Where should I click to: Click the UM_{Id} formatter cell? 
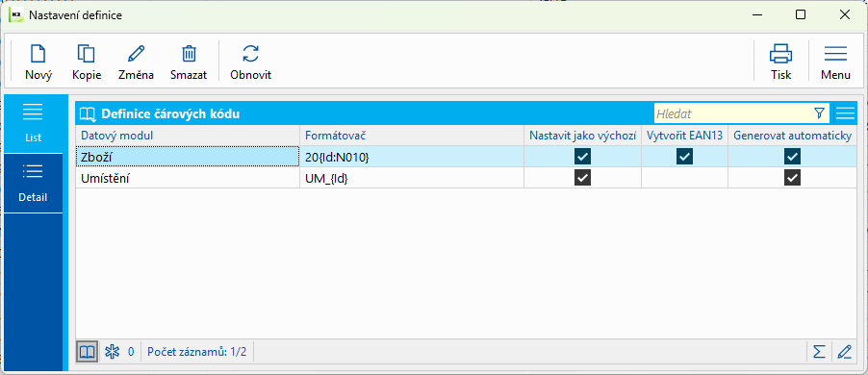411,178
